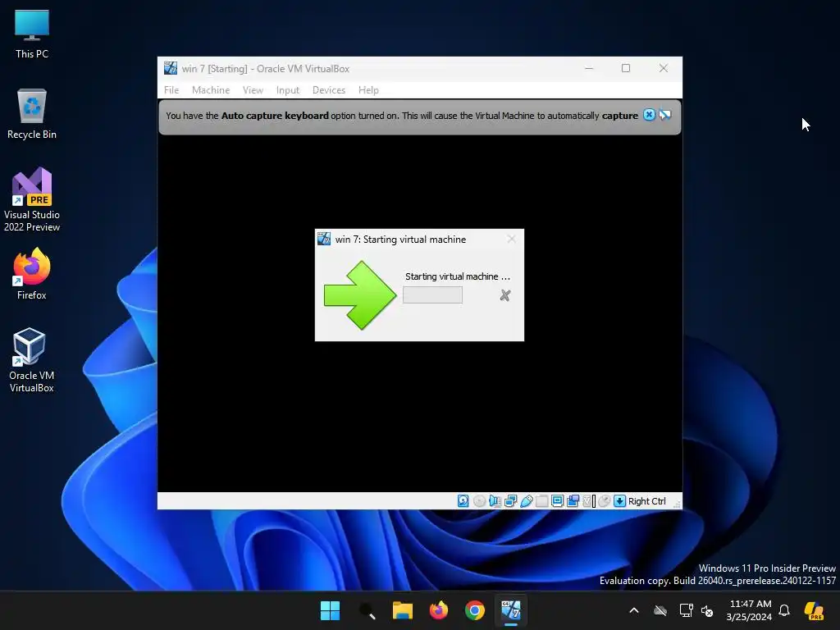
Task: Click the virtualization features status icon
Action: click(589, 501)
